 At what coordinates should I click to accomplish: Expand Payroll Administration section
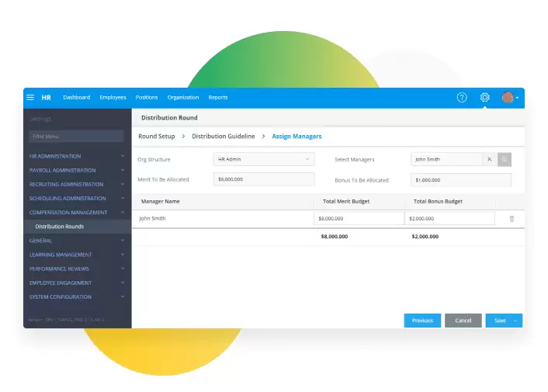tap(77, 170)
